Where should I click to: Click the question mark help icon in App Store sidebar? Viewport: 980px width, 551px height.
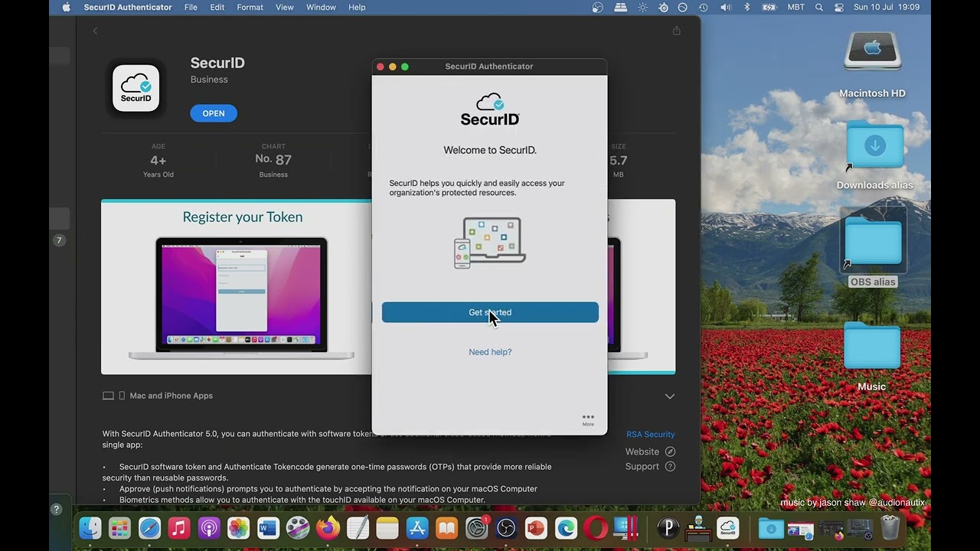pos(56,509)
